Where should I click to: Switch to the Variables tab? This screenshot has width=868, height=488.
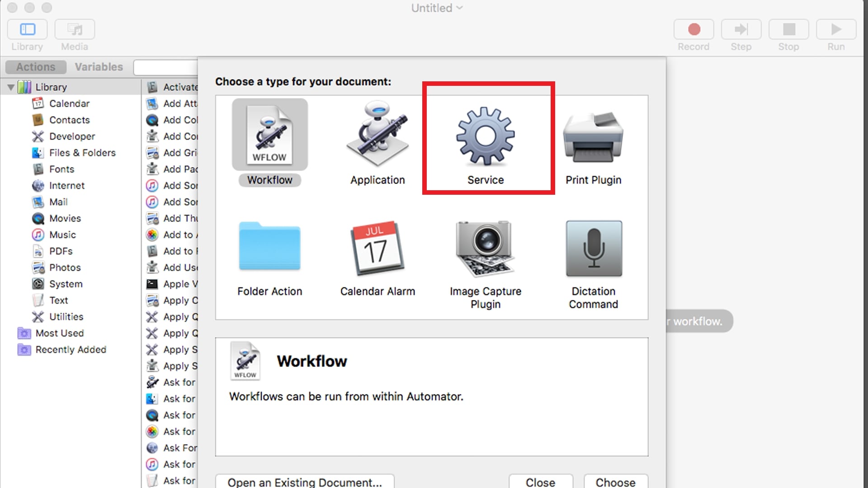(99, 67)
